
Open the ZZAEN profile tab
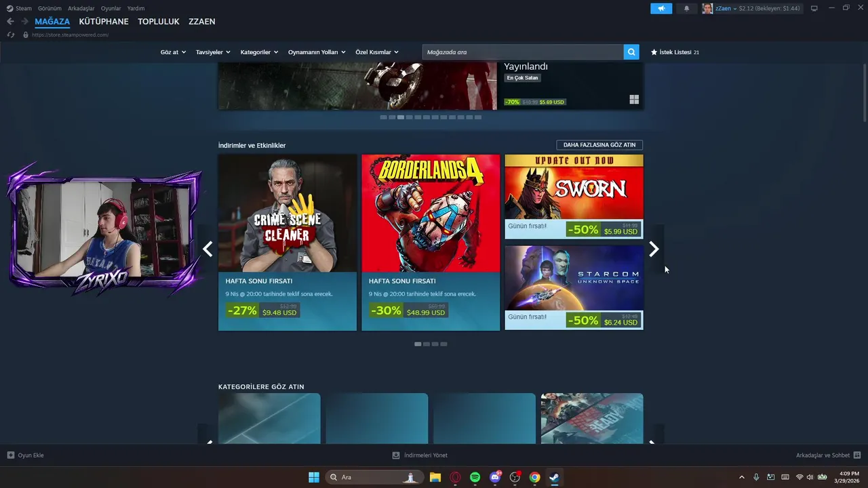coord(202,22)
